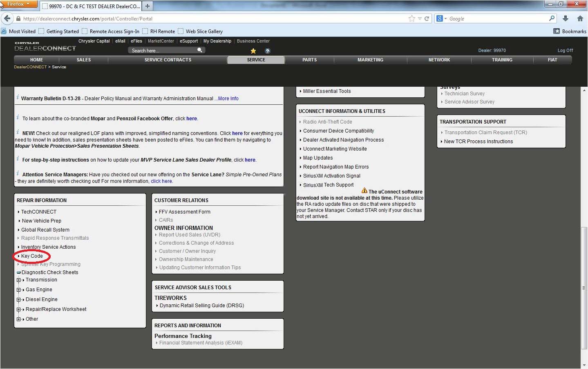The width and height of the screenshot is (588, 369).
Task: Click the Google search engine icon
Action: click(x=440, y=18)
